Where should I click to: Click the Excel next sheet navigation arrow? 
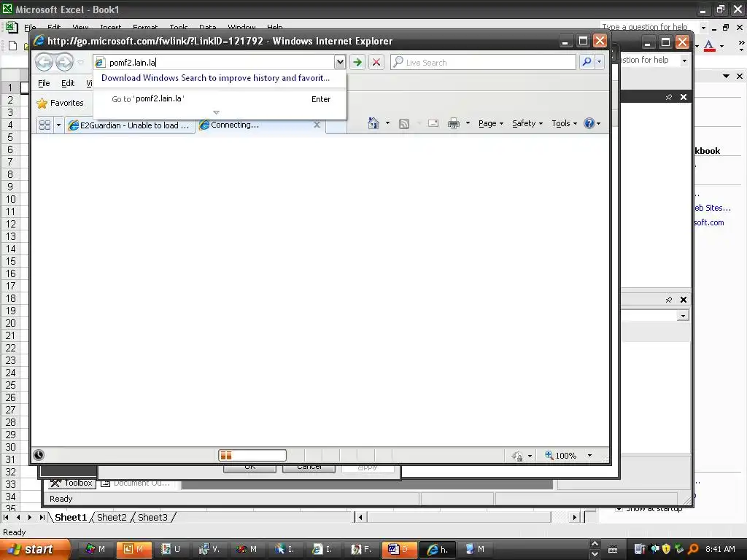coord(30,517)
